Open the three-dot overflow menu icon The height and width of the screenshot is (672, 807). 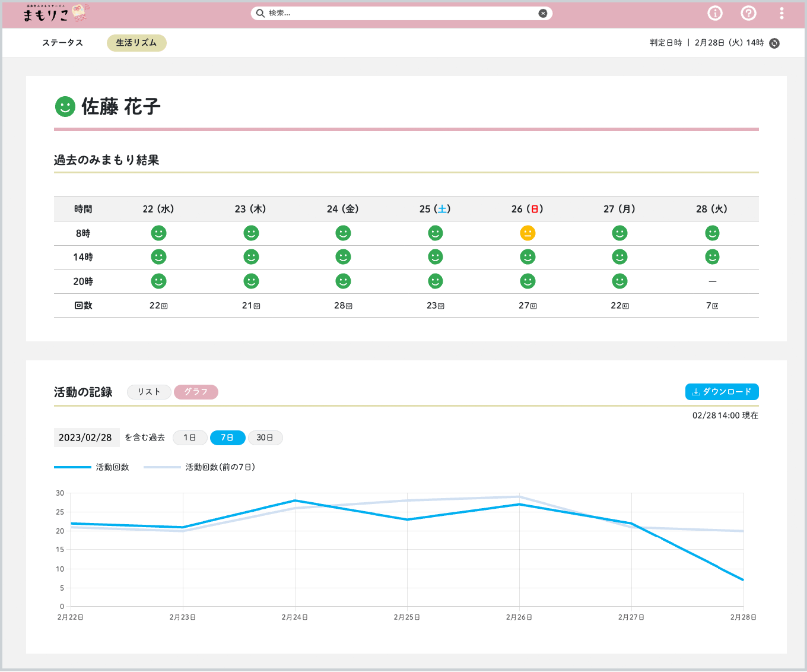click(781, 12)
